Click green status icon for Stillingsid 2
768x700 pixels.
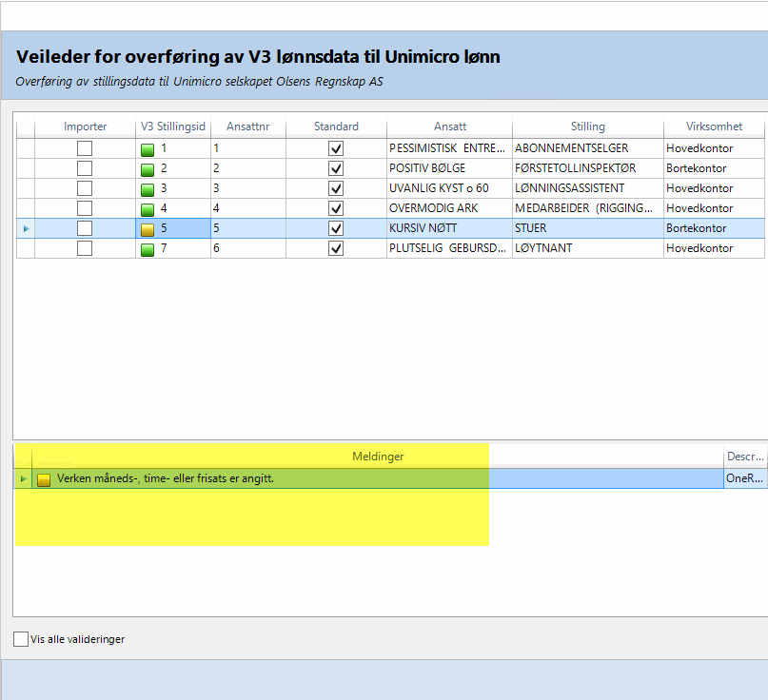(147, 169)
